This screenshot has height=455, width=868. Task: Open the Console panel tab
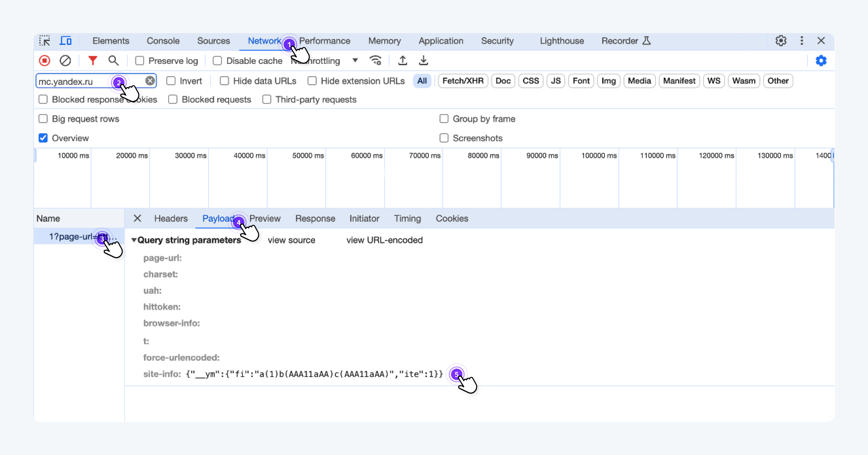click(x=163, y=41)
